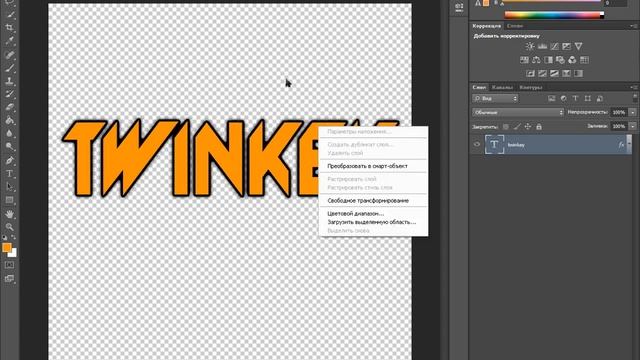The width and height of the screenshot is (640, 360).
Task: Change the screen mode button
Action: (9, 279)
